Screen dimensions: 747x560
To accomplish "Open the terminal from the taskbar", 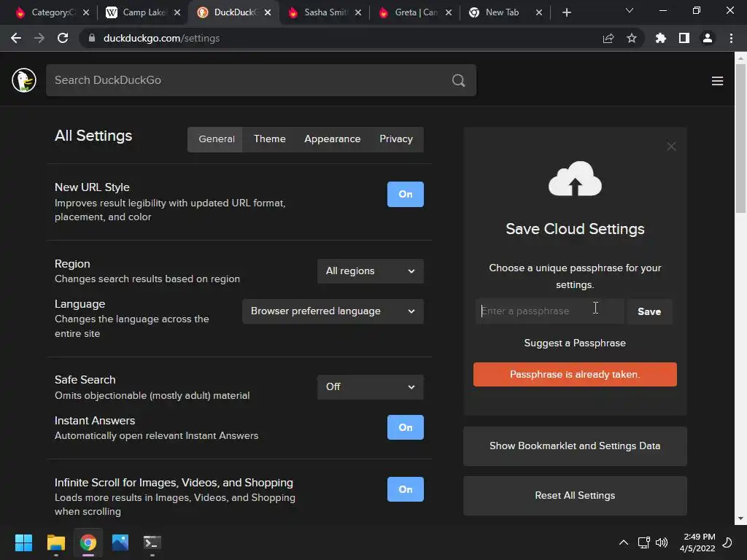I will coord(152,542).
